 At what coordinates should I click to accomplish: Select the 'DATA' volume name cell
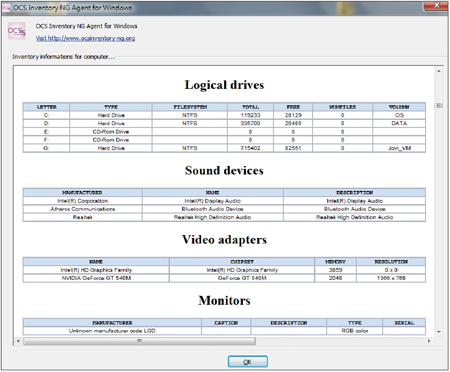(x=399, y=123)
